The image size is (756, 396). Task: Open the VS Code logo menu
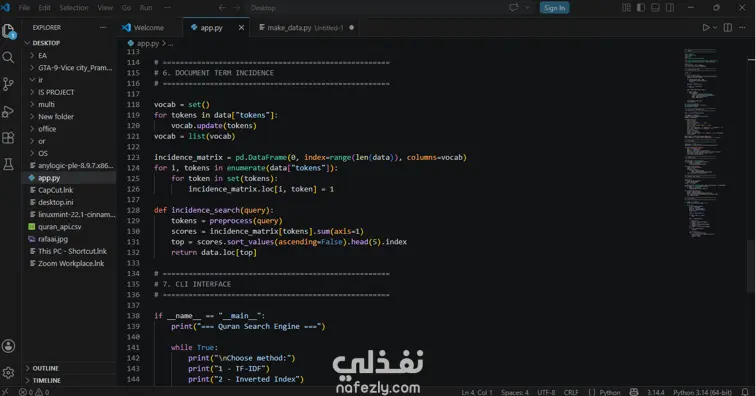tap(5, 8)
